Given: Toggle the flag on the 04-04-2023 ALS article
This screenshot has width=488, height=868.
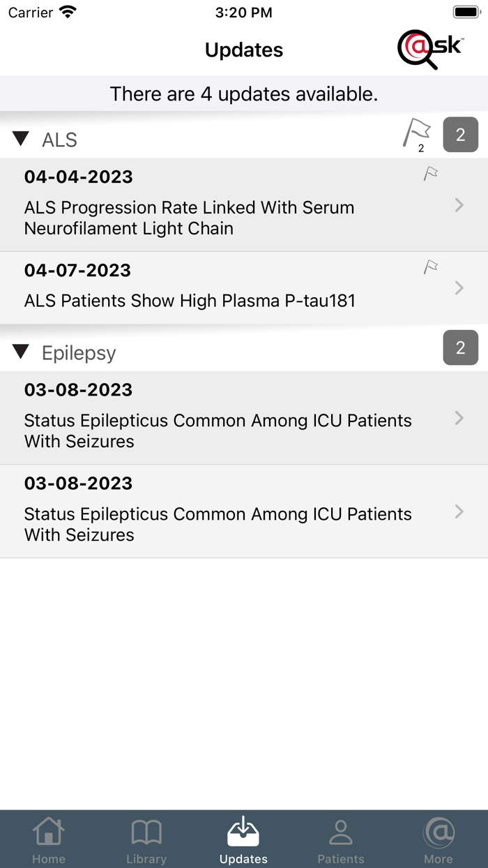Looking at the screenshot, I should (x=431, y=173).
